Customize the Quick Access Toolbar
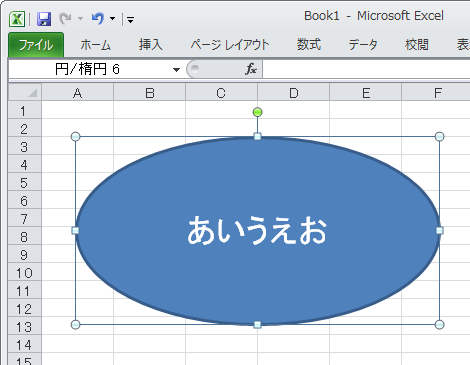Screen dimensions: 470x365 (x=130, y=20)
